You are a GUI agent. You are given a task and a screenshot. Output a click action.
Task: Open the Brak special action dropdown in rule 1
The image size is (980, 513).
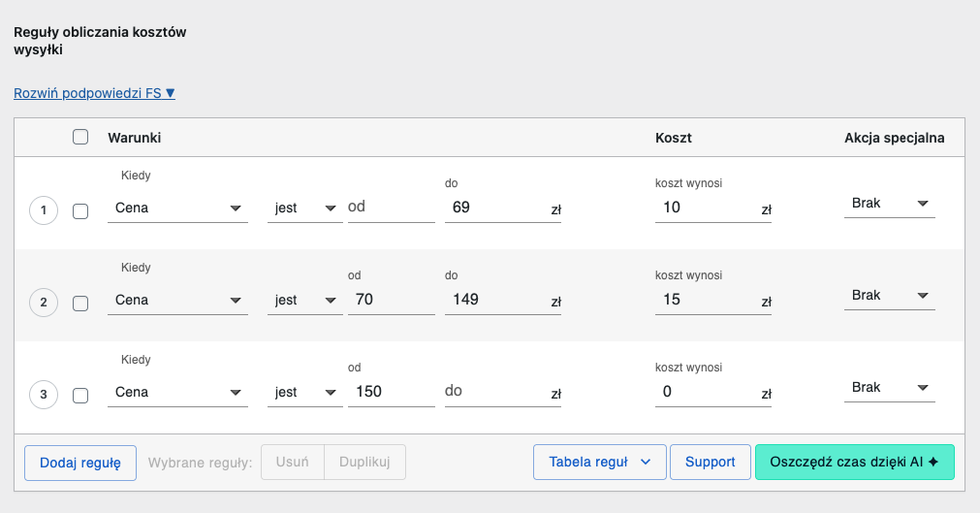(x=889, y=204)
